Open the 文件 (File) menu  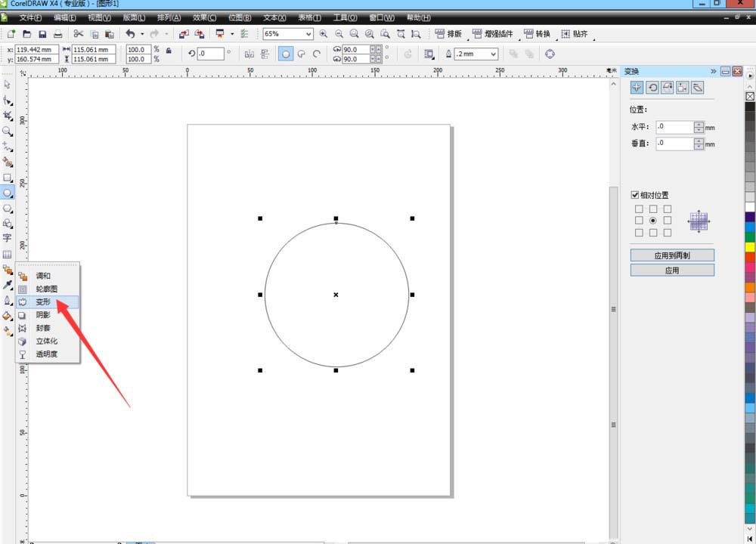click(x=30, y=17)
